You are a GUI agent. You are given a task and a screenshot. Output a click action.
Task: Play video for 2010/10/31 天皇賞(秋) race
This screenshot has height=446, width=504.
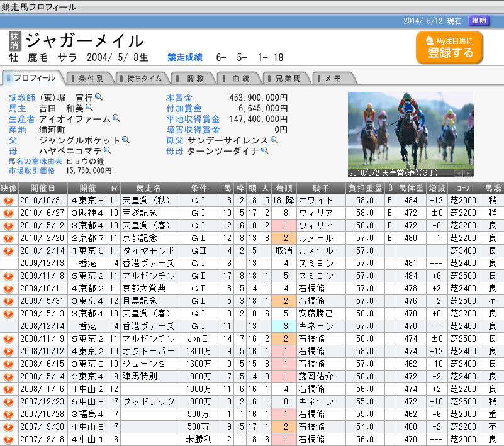(x=9, y=201)
